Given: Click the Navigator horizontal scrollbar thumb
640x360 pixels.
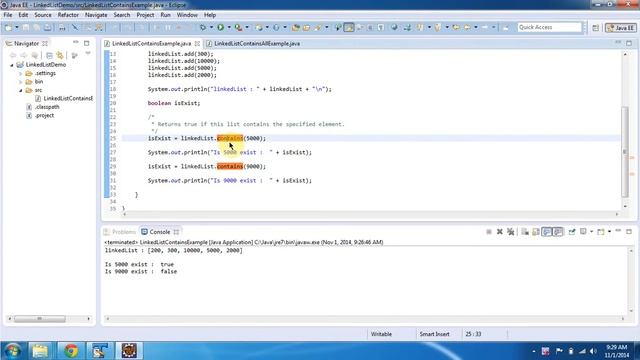Looking at the screenshot, I should [x=40, y=319].
